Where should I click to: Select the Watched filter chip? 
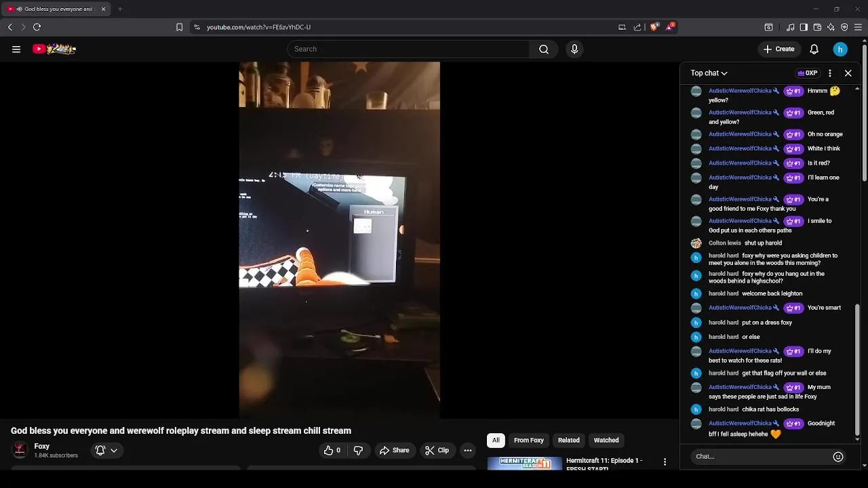[606, 440]
